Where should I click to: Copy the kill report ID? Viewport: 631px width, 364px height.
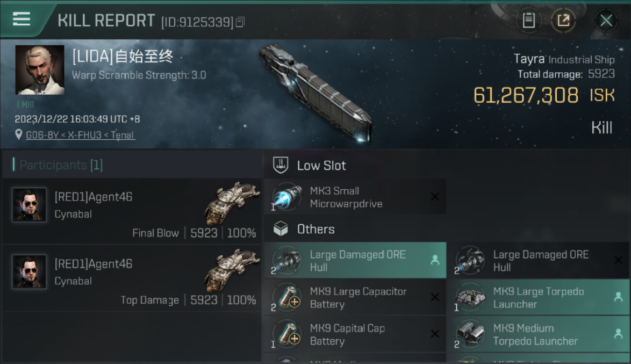[x=240, y=21]
